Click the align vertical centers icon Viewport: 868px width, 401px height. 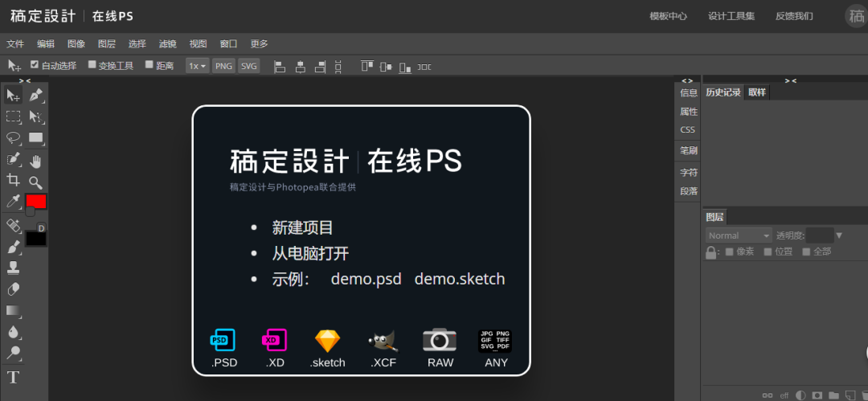(x=387, y=67)
